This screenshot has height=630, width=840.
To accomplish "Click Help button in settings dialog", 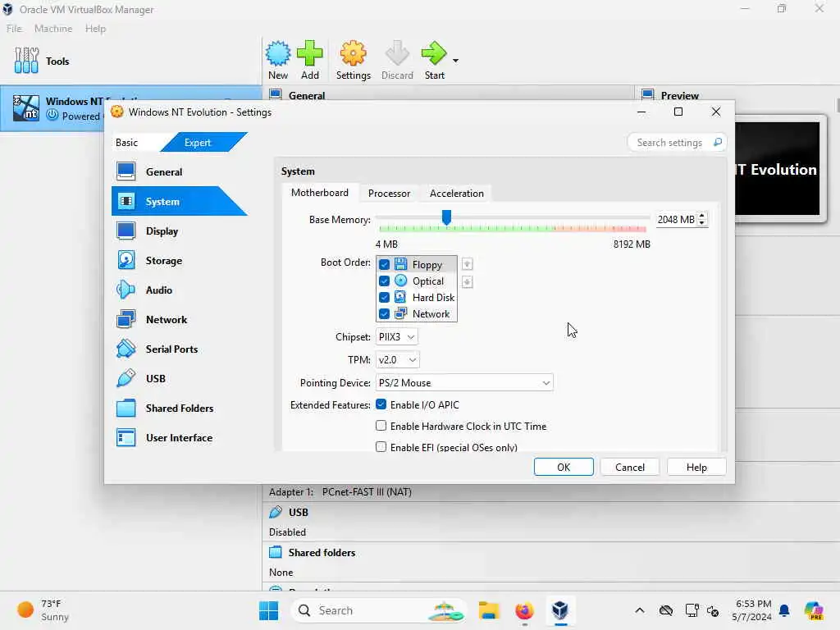I will tap(696, 467).
